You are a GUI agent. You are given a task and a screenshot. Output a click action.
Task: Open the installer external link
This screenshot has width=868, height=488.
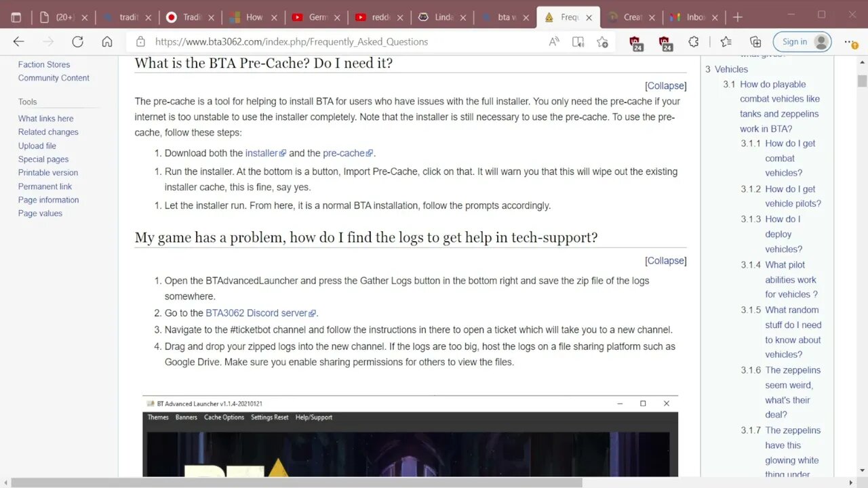pyautogui.click(x=265, y=153)
